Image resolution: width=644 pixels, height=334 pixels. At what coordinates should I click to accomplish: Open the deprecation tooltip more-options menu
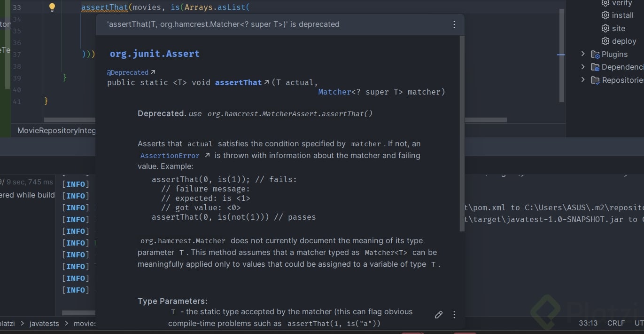pos(454,24)
